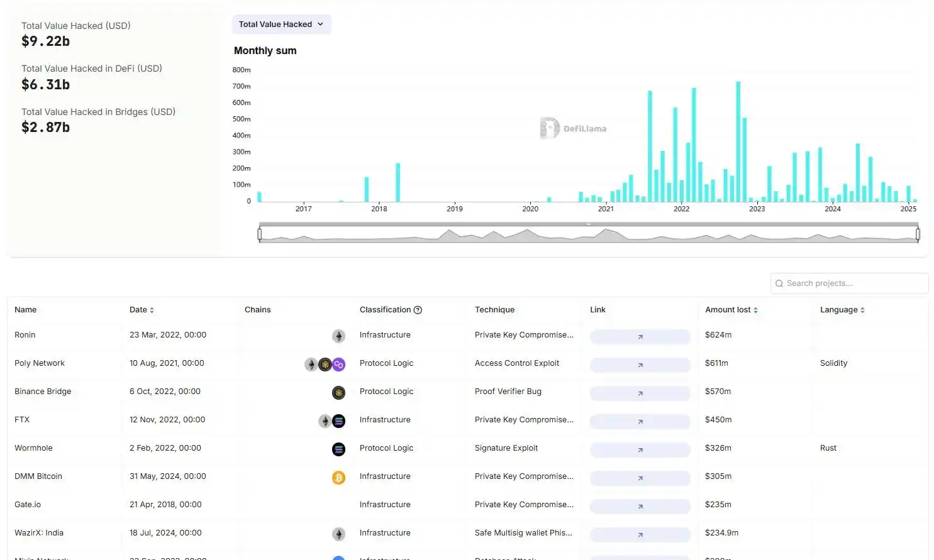Open the WazirX: India link button
This screenshot has width=934, height=560.
point(640,535)
